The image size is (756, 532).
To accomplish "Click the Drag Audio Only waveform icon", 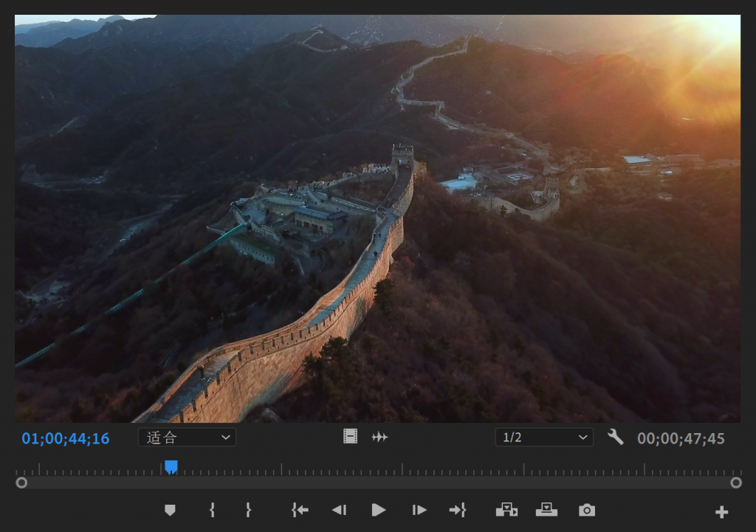I will tap(379, 437).
